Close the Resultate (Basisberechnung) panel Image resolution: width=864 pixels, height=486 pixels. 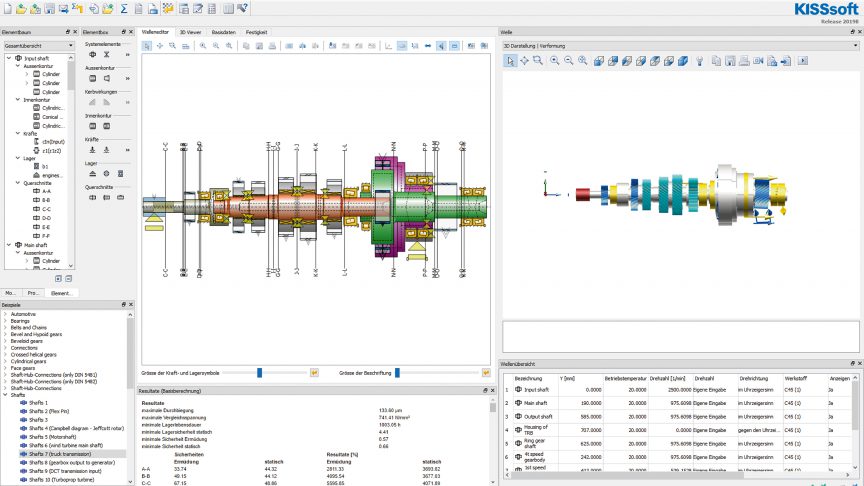pyautogui.click(x=492, y=390)
